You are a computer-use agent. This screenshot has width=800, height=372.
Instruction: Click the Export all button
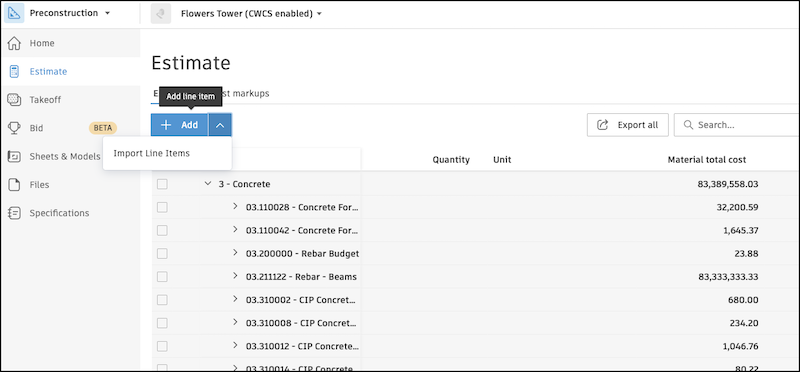click(628, 125)
